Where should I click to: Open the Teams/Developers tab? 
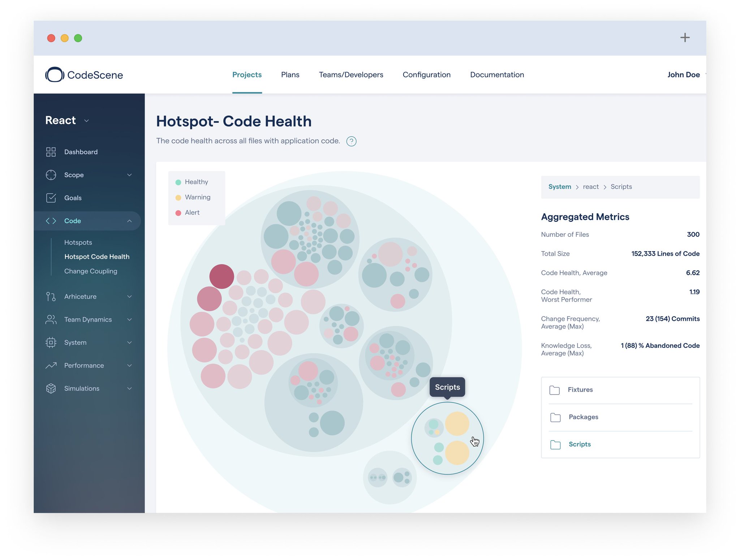pyautogui.click(x=351, y=74)
